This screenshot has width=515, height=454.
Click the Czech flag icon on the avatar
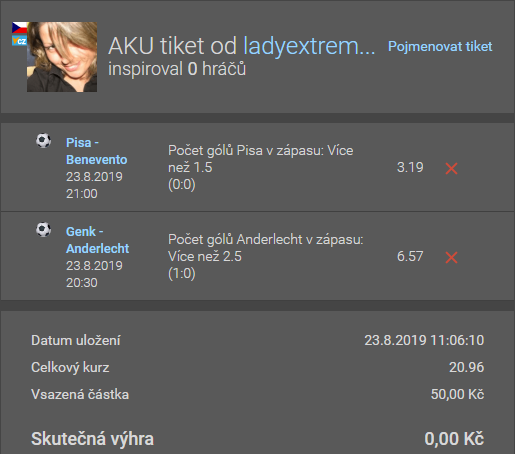click(x=19, y=28)
